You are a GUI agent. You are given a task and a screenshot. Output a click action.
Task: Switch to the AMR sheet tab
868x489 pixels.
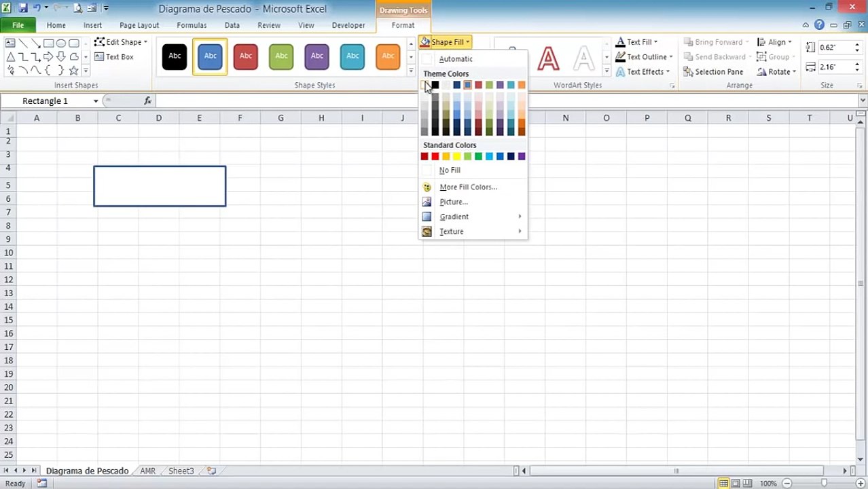click(x=147, y=471)
